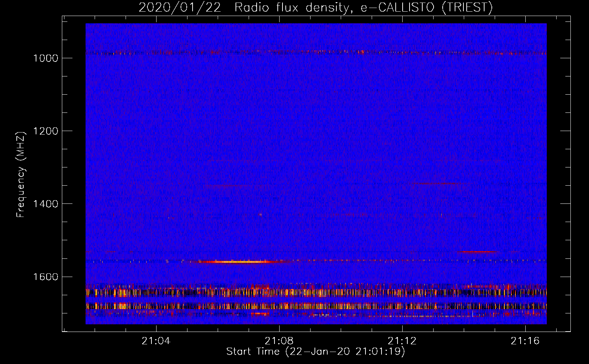
Task: Click the '1400' frequency axis label
Action: pyautogui.click(x=46, y=204)
